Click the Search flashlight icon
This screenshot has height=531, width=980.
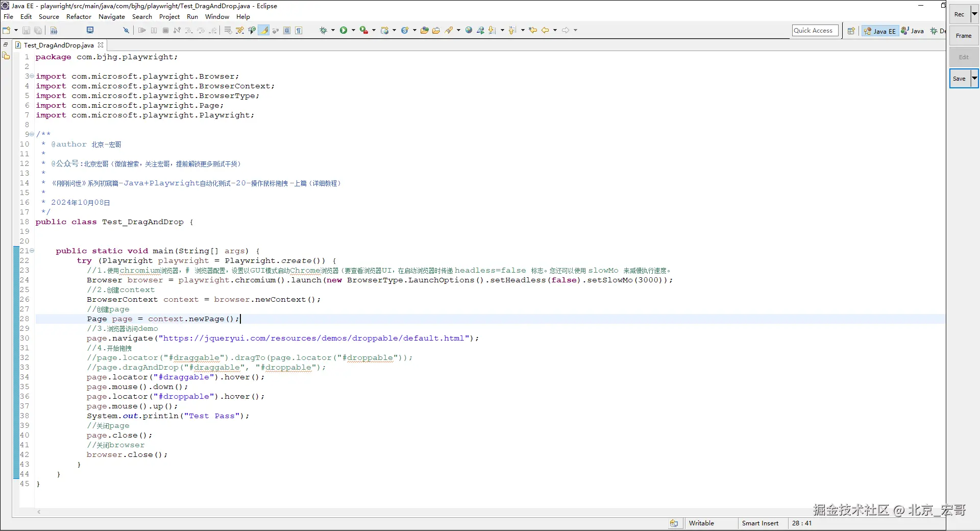pyautogui.click(x=449, y=31)
